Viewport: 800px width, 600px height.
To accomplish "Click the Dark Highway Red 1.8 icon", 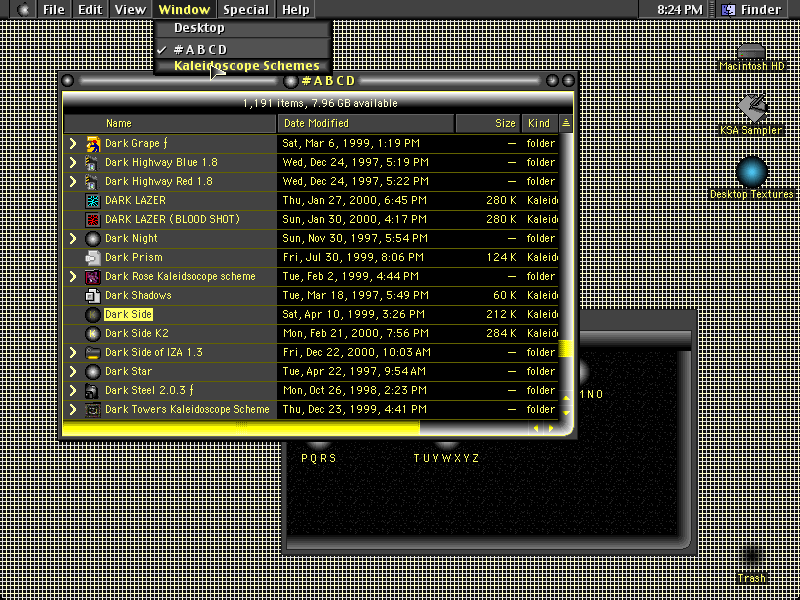I will pyautogui.click(x=92, y=182).
